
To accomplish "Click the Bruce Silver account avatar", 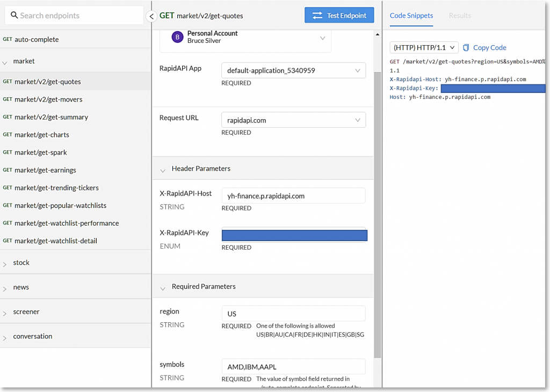I will click(x=177, y=37).
